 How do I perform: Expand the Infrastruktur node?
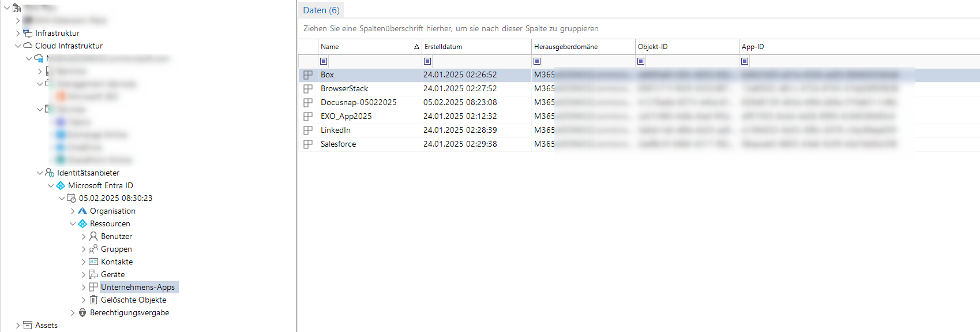point(17,33)
